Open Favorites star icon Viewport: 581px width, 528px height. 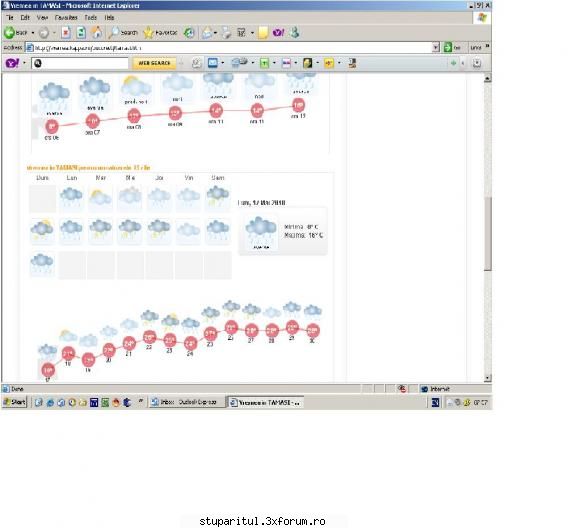pyautogui.click(x=149, y=33)
